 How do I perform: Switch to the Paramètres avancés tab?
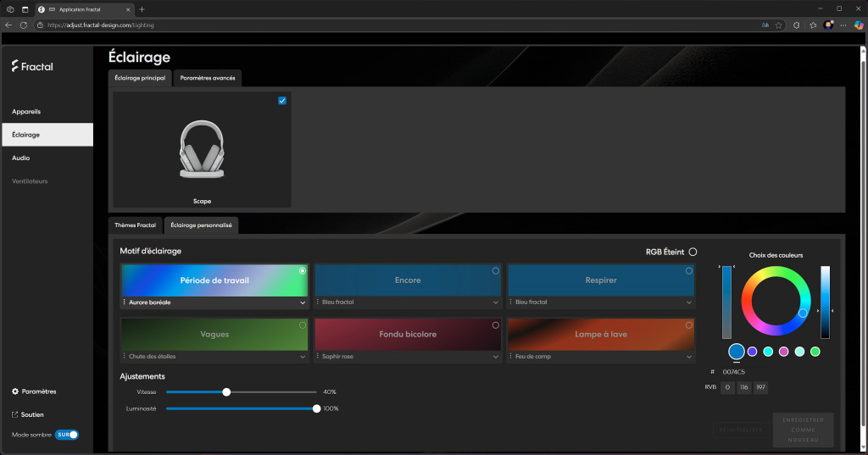pyautogui.click(x=209, y=78)
